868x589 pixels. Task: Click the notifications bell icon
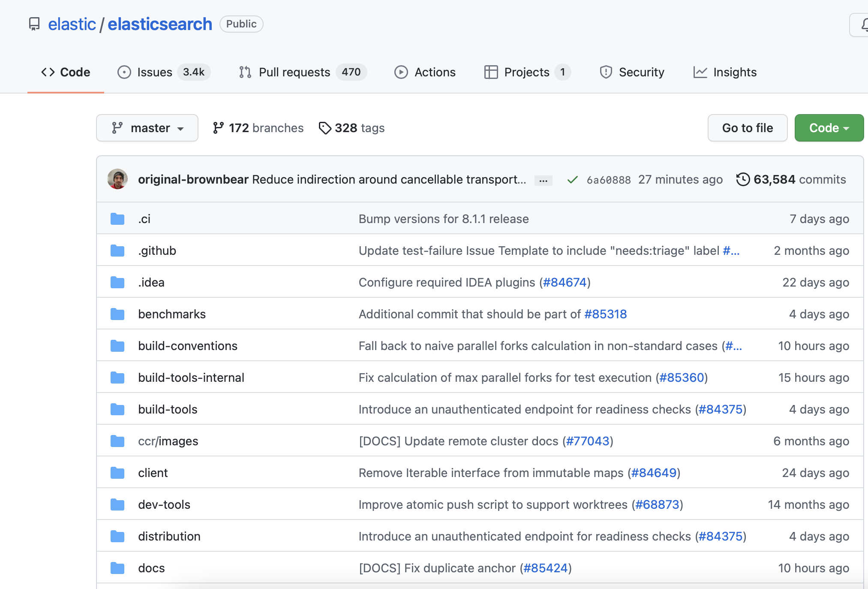click(863, 25)
